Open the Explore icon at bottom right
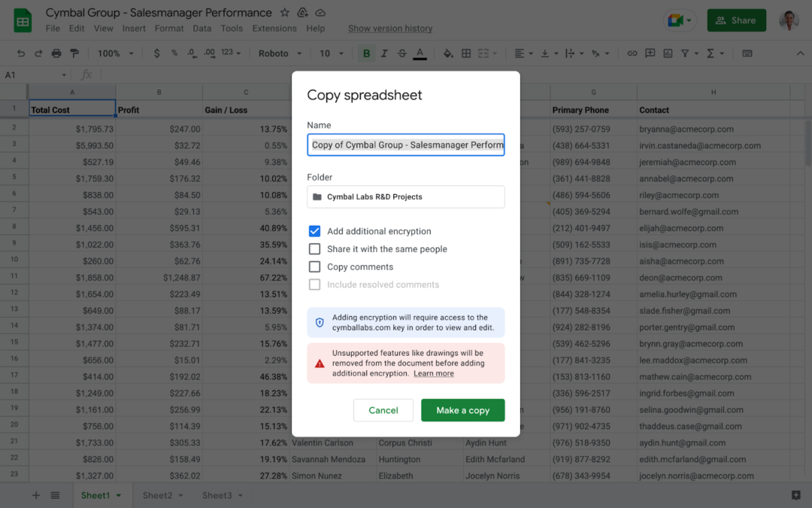This screenshot has width=812, height=508. [x=796, y=495]
